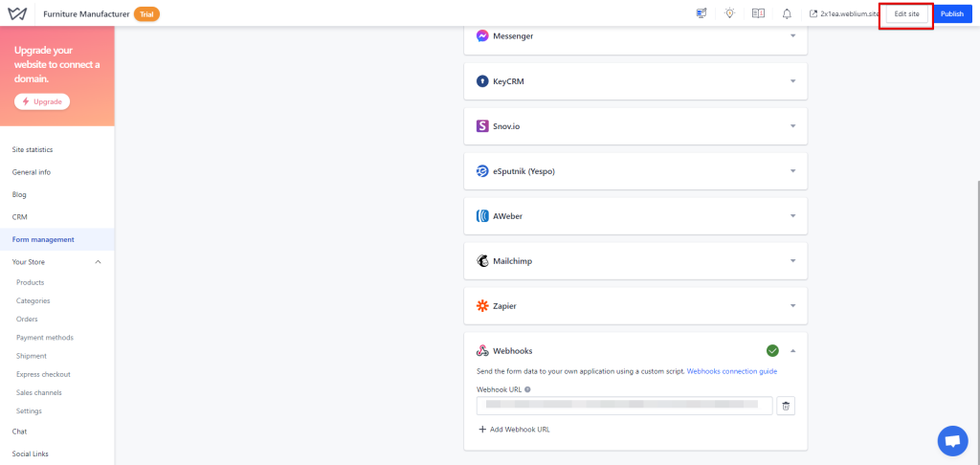
Task: Open the notifications bell
Action: 787,14
